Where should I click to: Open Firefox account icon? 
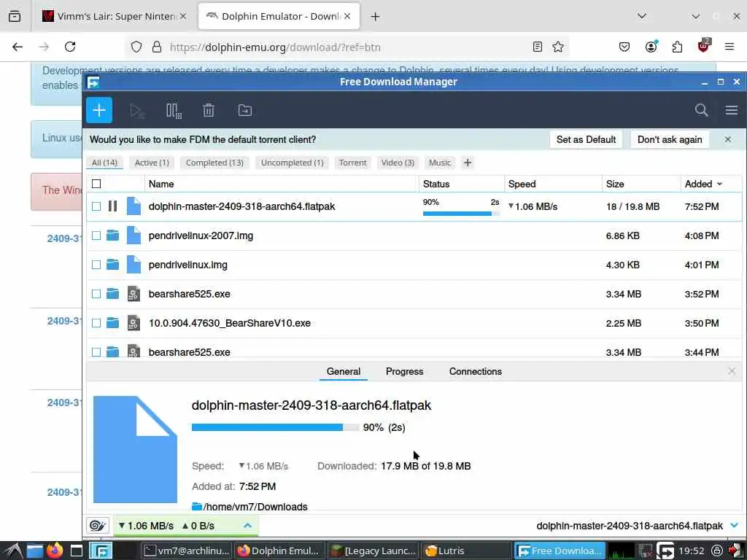pyautogui.click(x=651, y=46)
